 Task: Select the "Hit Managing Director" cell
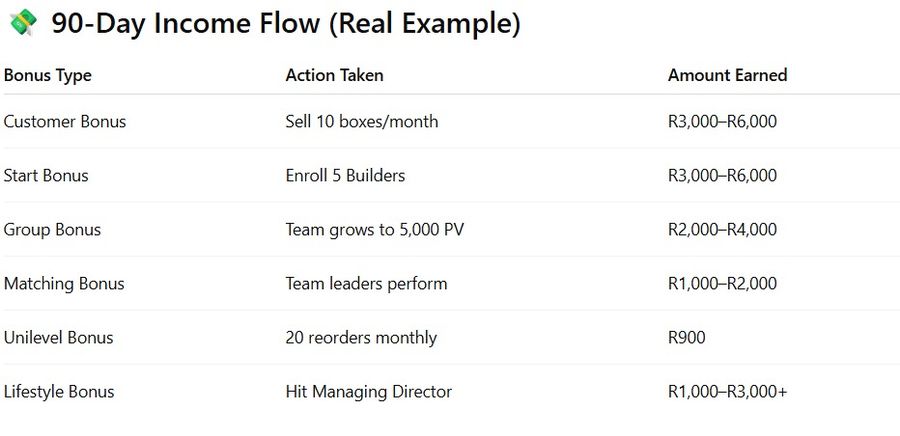pyautogui.click(x=369, y=392)
